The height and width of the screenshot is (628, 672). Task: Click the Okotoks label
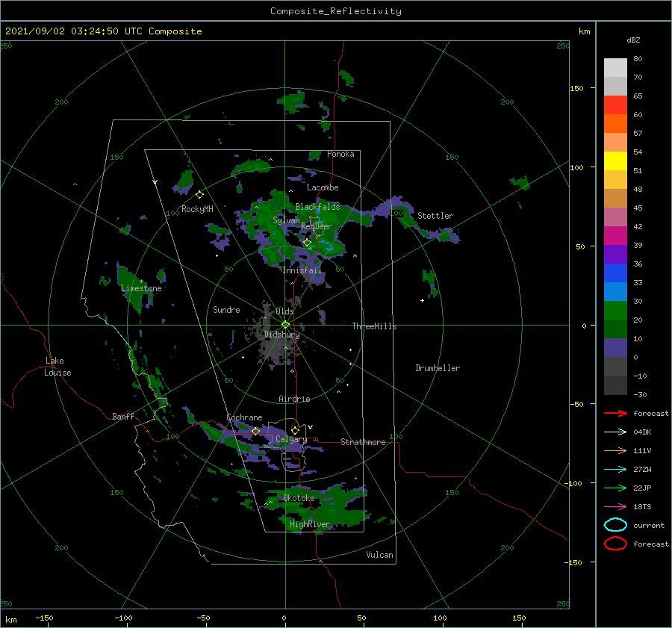[x=299, y=498]
